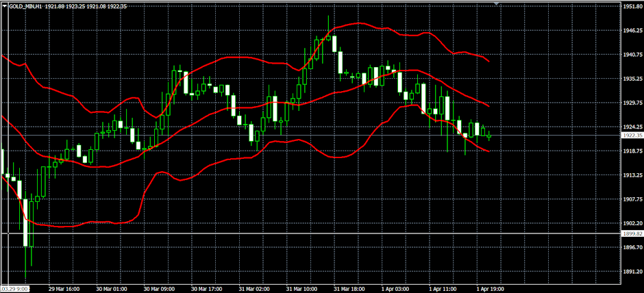
Task: Click the horizontal line price label 1899.82
Action: pos(632,233)
